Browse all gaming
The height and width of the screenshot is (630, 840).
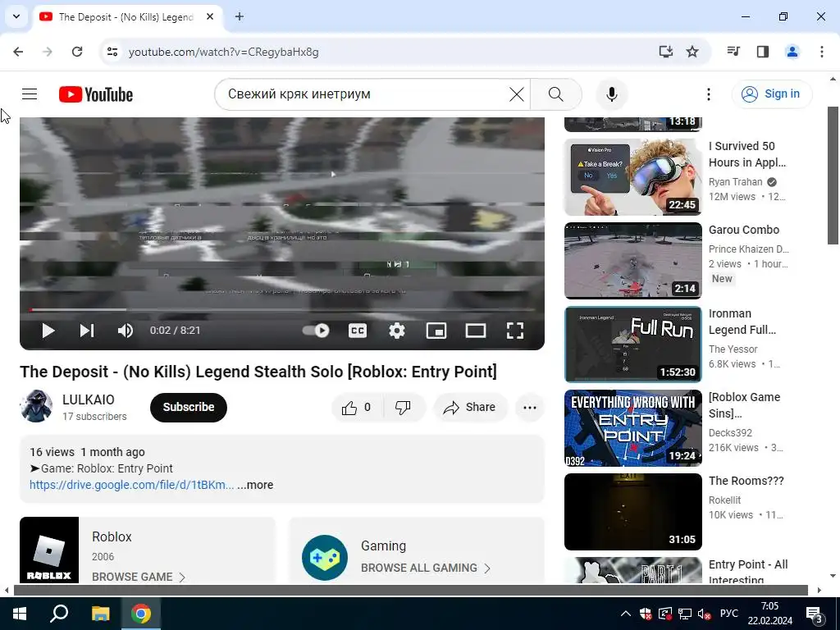tap(426, 568)
